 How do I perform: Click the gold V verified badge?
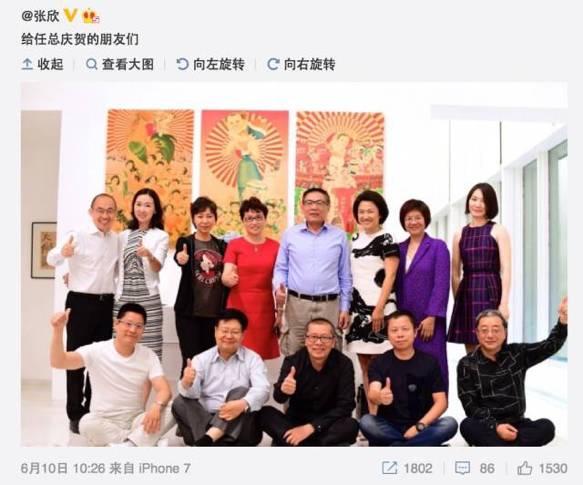point(70,16)
